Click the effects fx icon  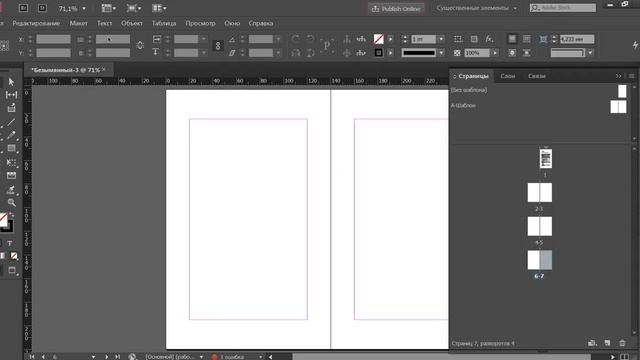click(489, 39)
